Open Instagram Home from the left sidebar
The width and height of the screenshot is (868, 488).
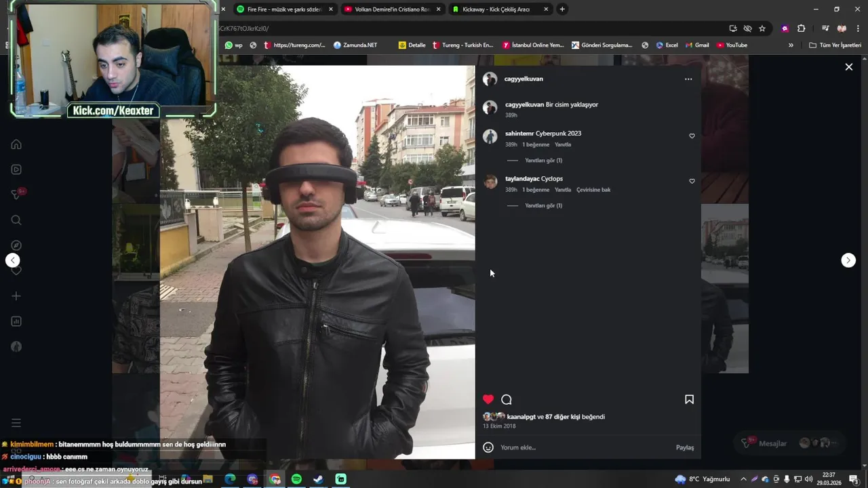(x=16, y=144)
